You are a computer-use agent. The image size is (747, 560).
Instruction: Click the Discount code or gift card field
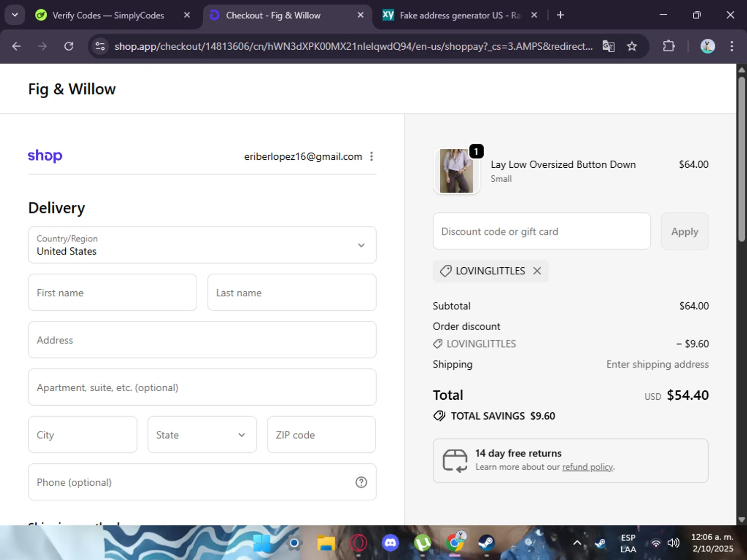(x=542, y=231)
